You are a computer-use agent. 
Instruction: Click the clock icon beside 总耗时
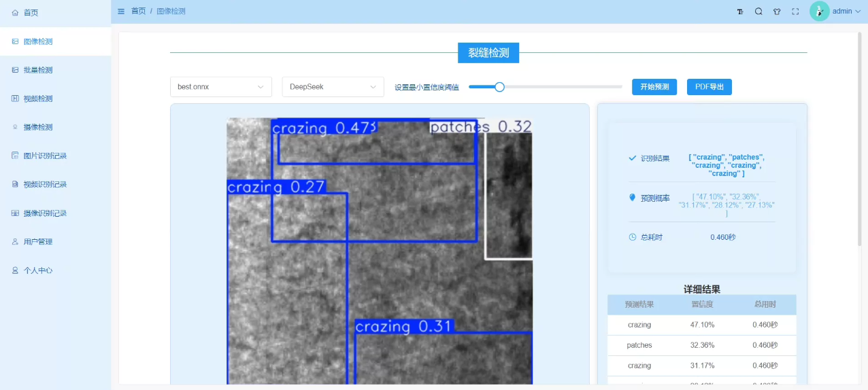click(x=633, y=237)
